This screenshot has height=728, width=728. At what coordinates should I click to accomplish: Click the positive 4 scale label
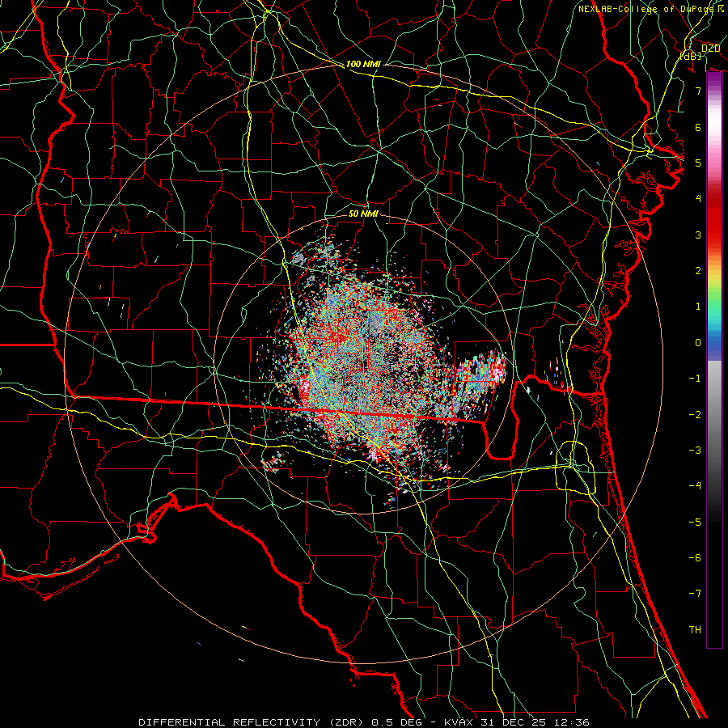click(698, 199)
